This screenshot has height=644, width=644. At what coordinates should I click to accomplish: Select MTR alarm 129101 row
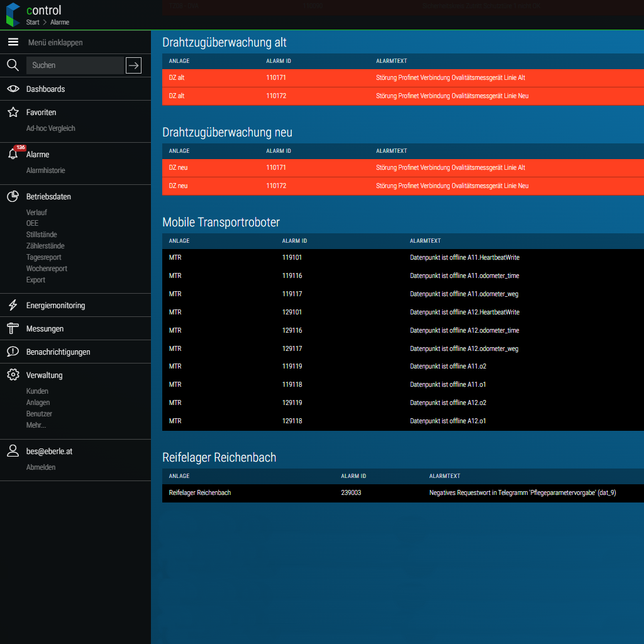403,312
